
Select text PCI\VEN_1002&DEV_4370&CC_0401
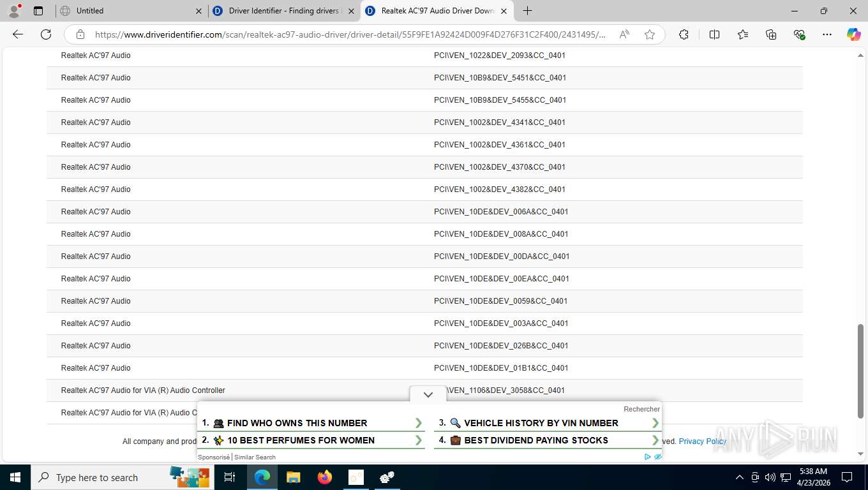click(x=500, y=167)
